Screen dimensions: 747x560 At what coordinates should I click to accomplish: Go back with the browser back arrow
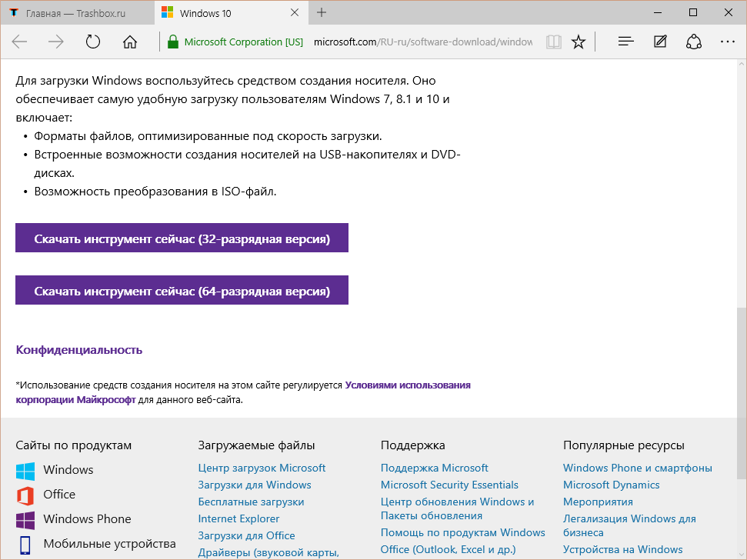tap(19, 42)
